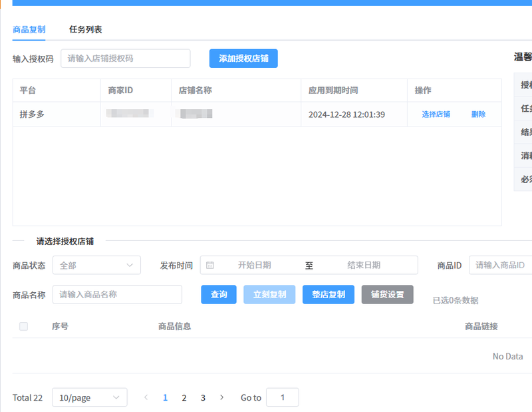Viewport: 532px width, 412px height.
Task: Open the 商品状态 dropdown
Action: click(x=96, y=265)
